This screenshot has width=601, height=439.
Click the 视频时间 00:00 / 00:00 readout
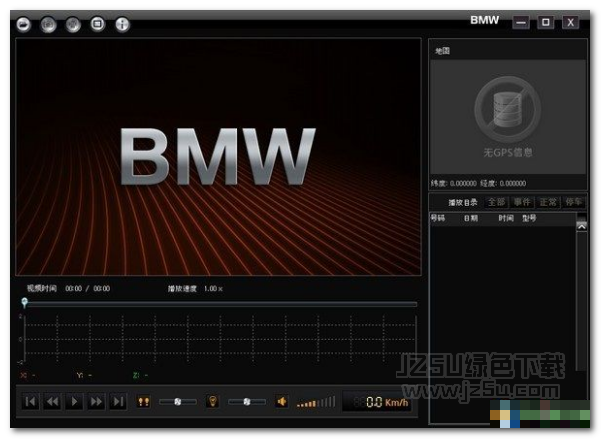click(x=68, y=288)
